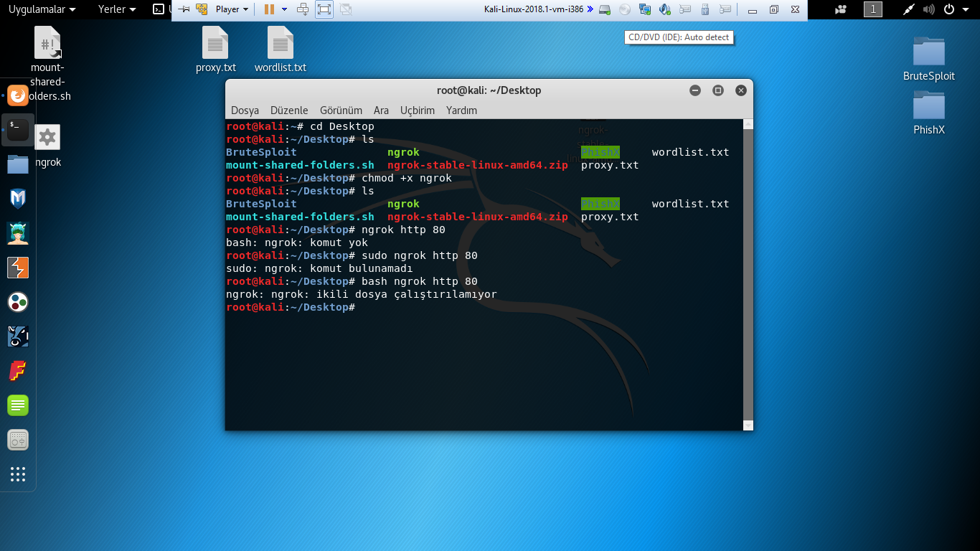Viewport: 980px width, 551px height.
Task: Click 'ikili dosya çalıştırılamıyor' error text
Action: 407,294
